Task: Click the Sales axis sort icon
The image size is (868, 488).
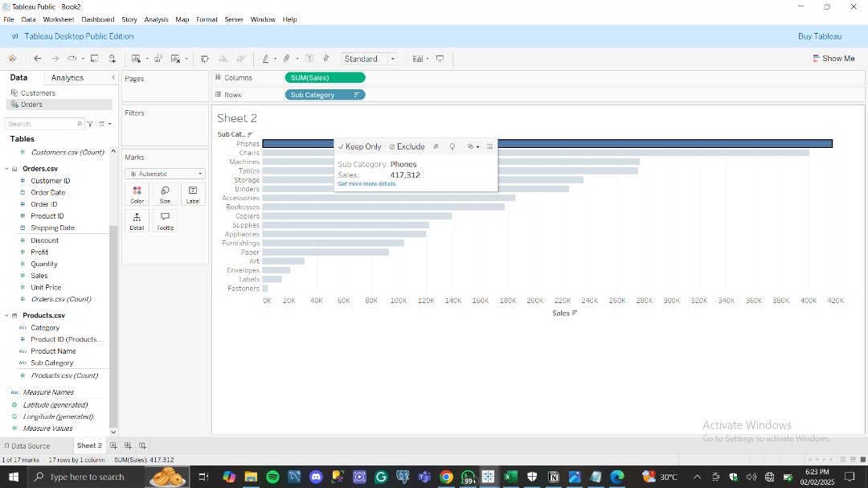Action: pos(575,313)
